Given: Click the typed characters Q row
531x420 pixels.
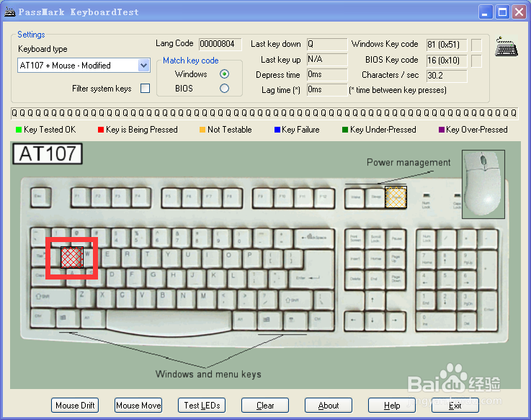Looking at the screenshot, I should 264,113.
